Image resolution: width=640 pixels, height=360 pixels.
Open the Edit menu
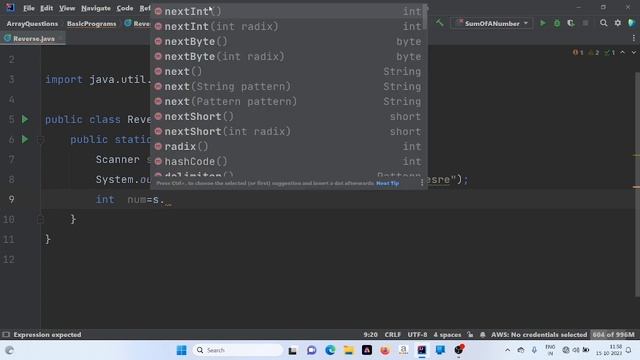pyautogui.click(x=47, y=8)
